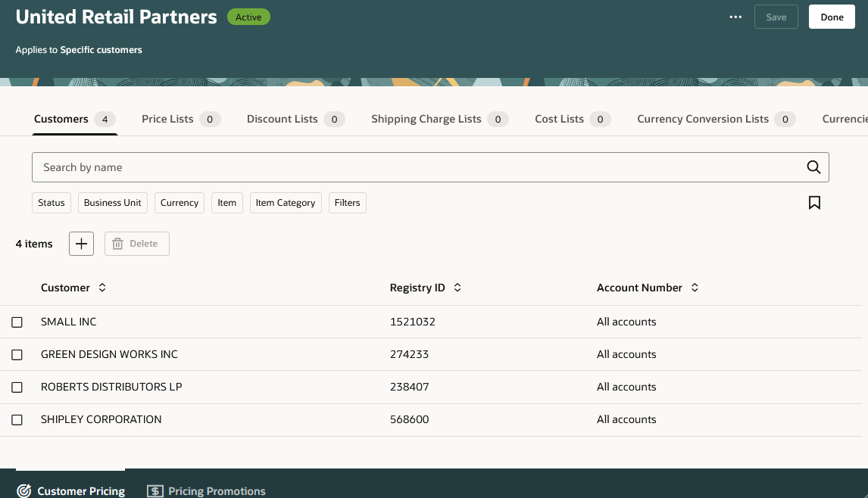Open the Filters chip
Screen dimensions: 868x498
347,203
